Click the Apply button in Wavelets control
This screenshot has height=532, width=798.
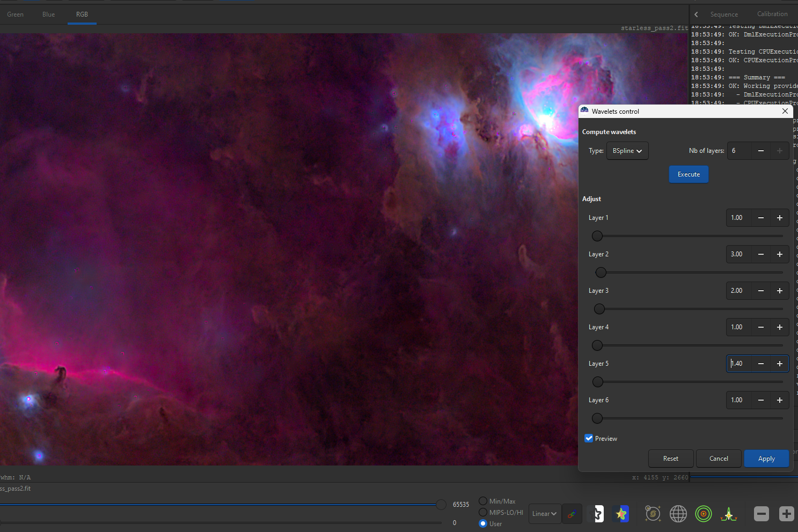pos(766,459)
